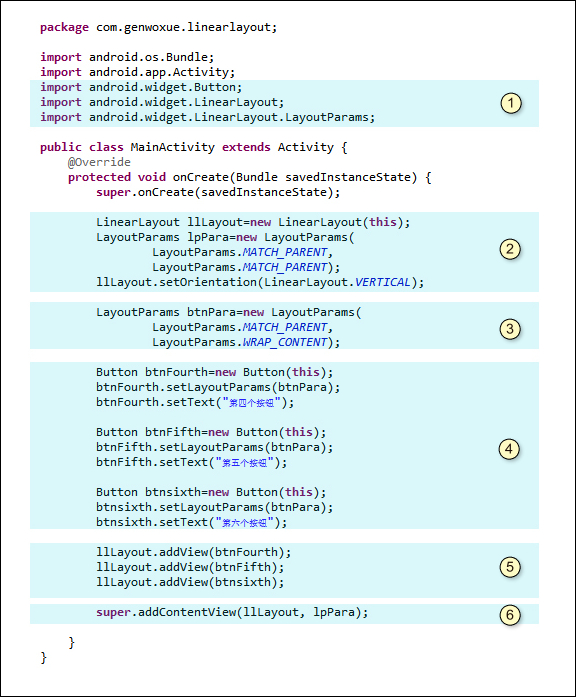Click the @Override annotation

[99, 162]
